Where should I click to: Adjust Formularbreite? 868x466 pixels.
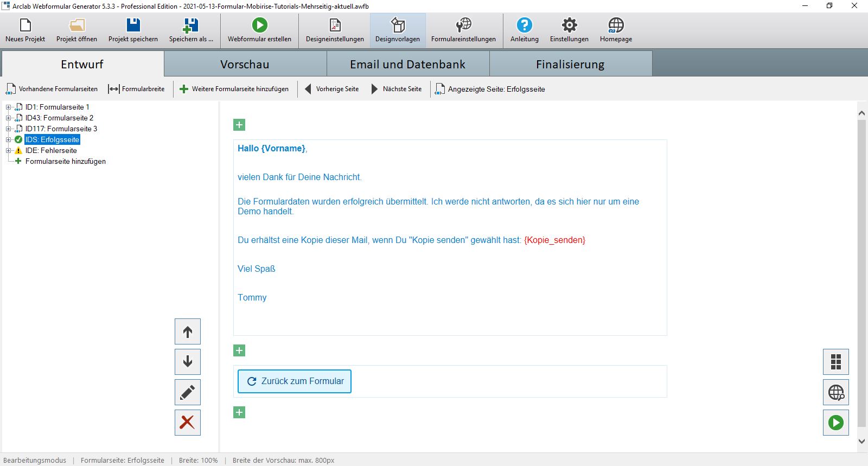(137, 89)
